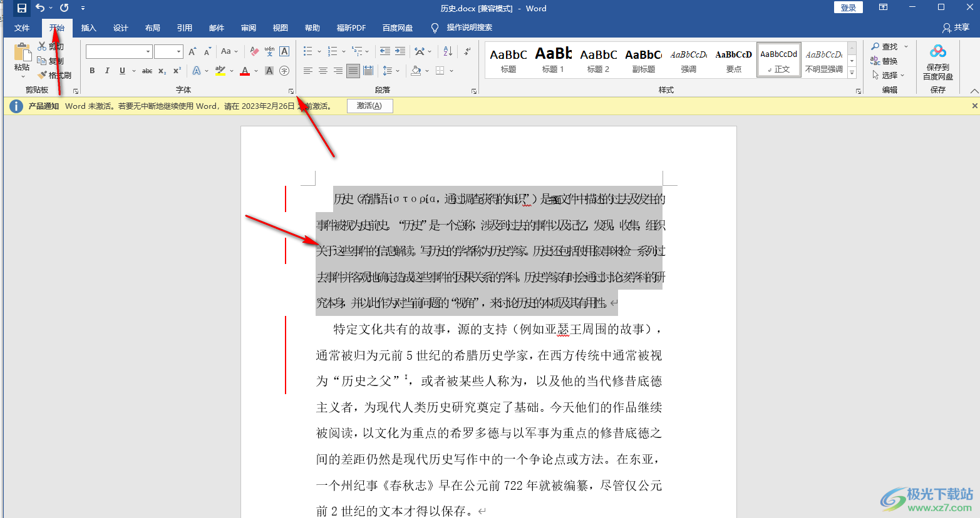Open the Paragraph dialog launcher
The height and width of the screenshot is (518, 980).
pos(474,91)
